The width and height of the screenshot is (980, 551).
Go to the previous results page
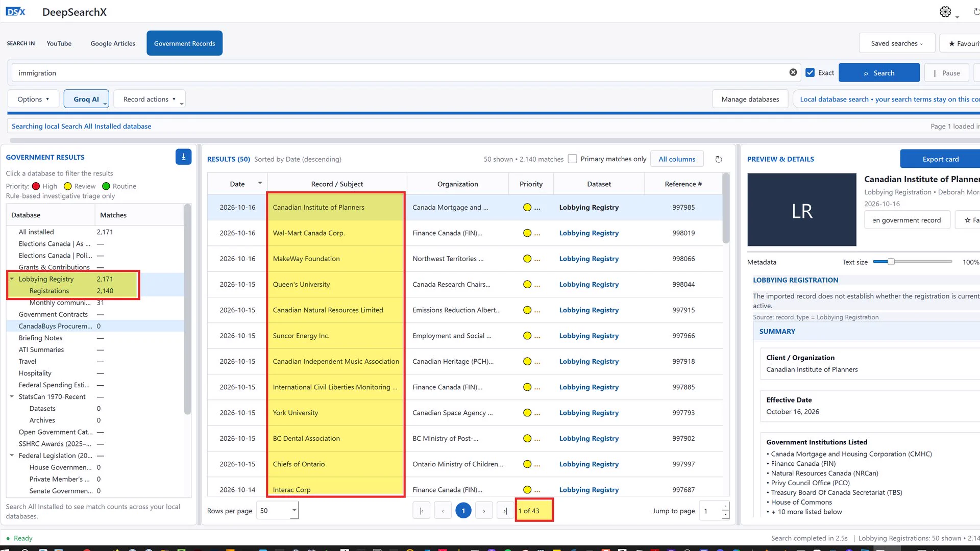pos(443,511)
